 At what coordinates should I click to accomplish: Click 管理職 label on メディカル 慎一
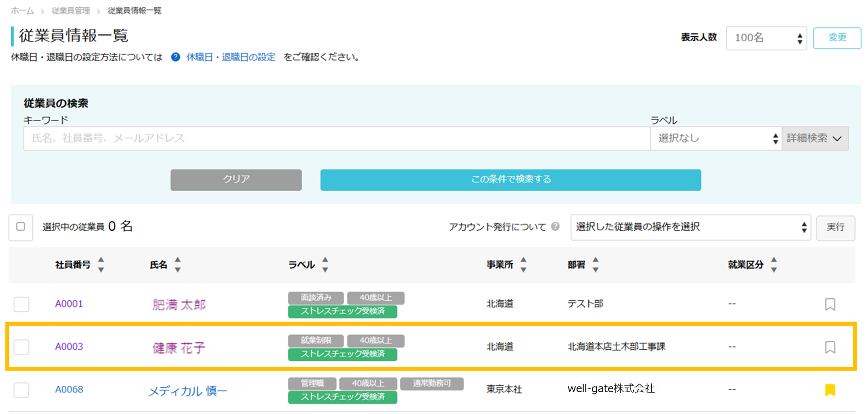[x=312, y=384]
